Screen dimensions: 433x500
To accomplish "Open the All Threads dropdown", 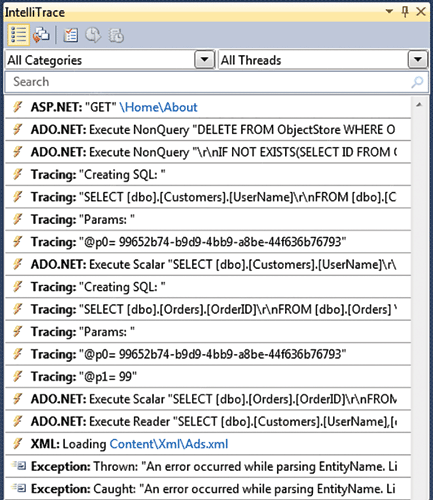I will coord(418,60).
